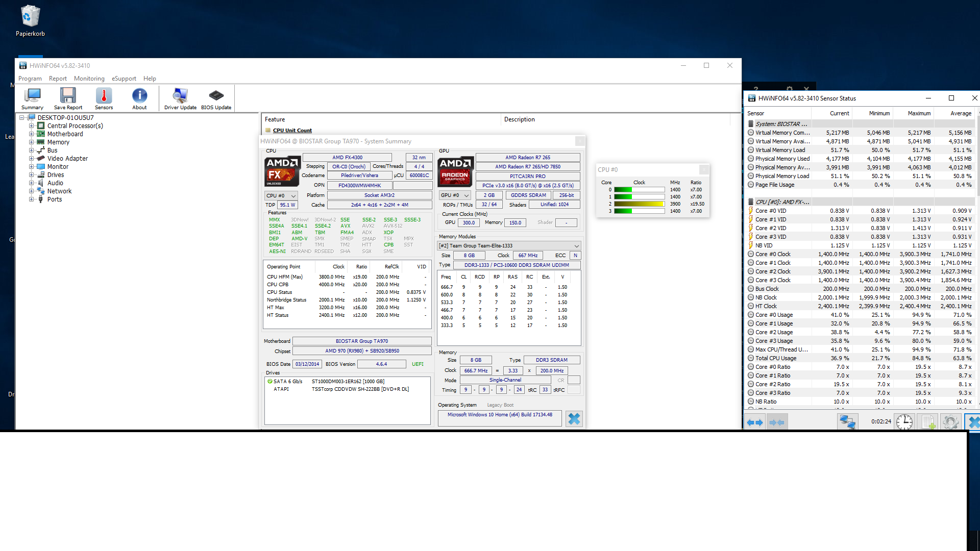Close System Summary with blue X button
The image size is (980, 551).
pyautogui.click(x=574, y=419)
